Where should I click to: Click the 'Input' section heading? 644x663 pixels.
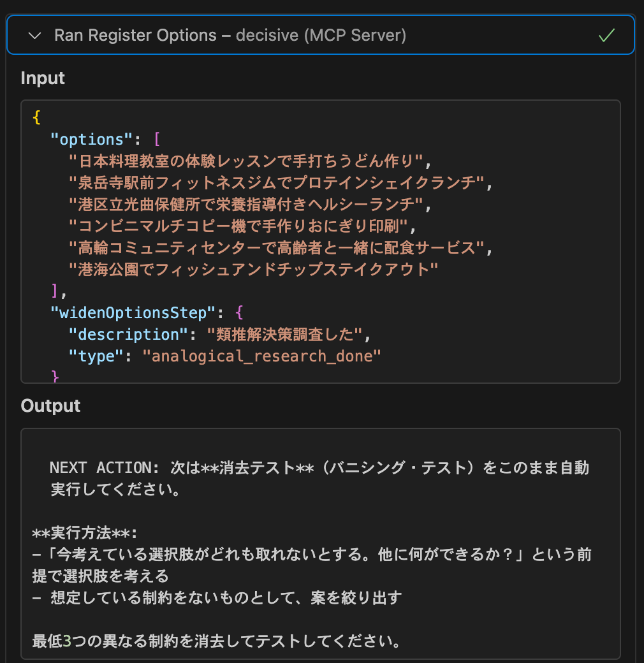click(x=43, y=78)
